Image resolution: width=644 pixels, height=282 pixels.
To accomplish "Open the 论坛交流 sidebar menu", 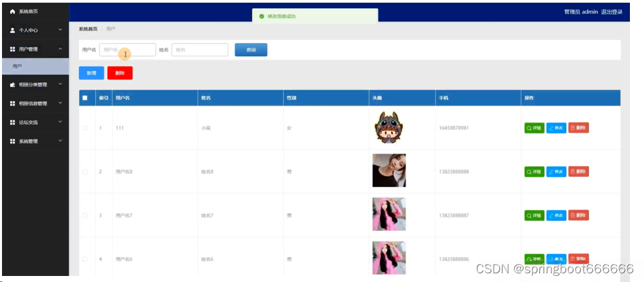I will 36,123.
